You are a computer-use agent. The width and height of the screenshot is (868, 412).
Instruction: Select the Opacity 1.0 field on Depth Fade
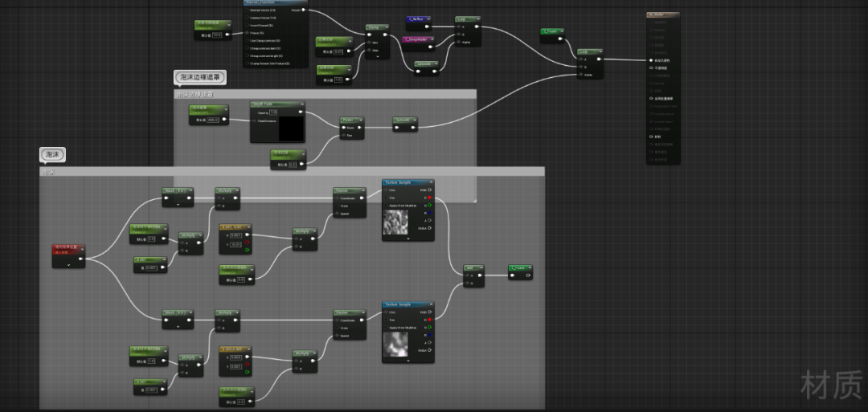pyautogui.click(x=273, y=112)
